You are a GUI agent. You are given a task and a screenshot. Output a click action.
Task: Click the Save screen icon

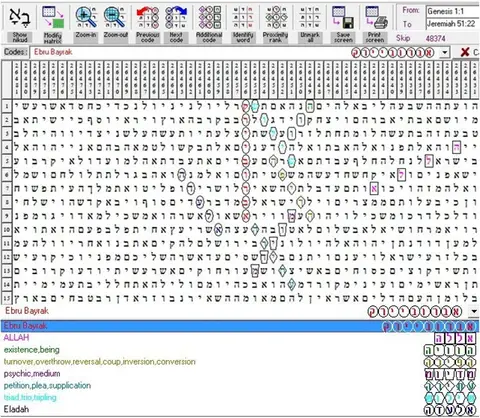[343, 18]
